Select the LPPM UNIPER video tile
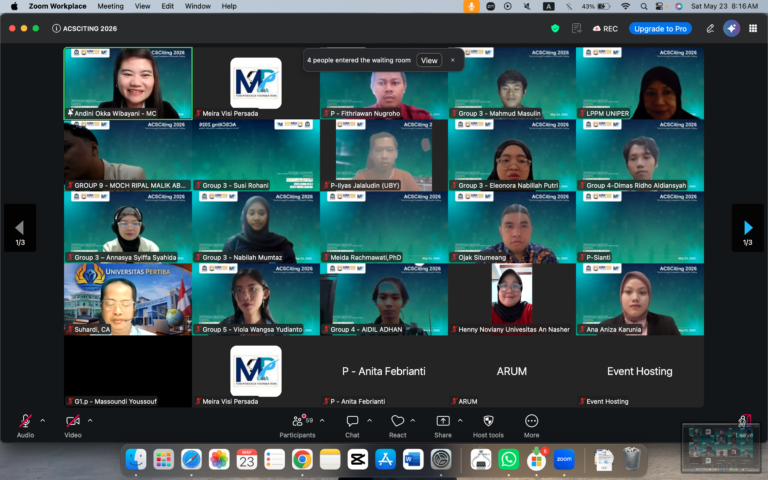The image size is (768, 480). point(640,83)
